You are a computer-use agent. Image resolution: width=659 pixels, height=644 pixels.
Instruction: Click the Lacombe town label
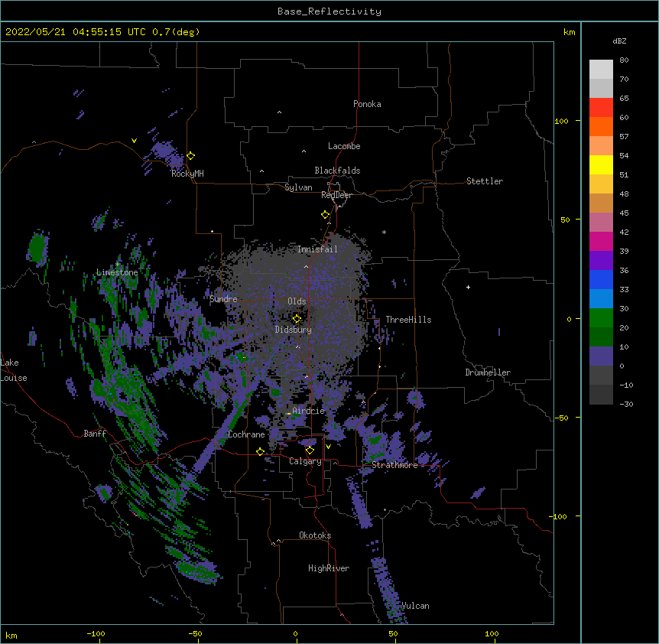[x=344, y=146]
